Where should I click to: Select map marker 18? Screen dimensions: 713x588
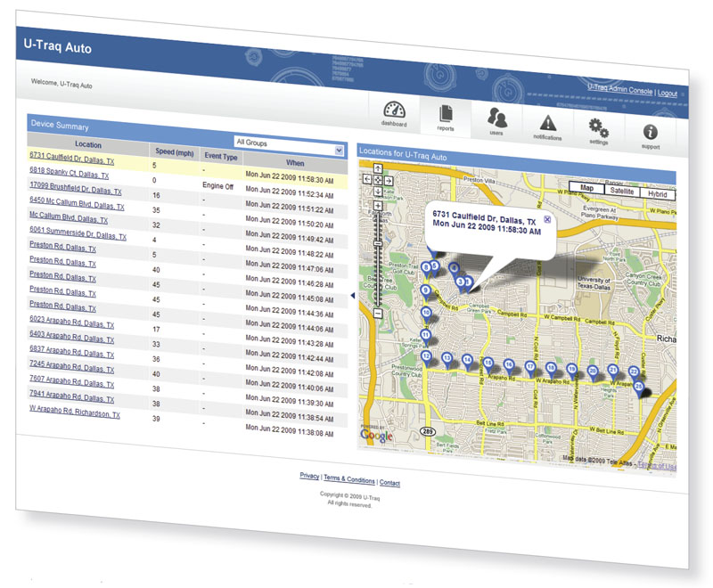(551, 370)
